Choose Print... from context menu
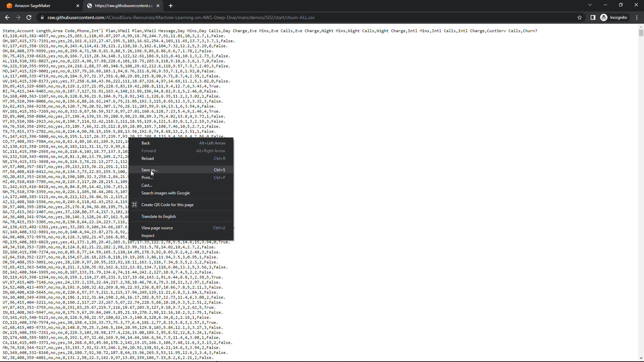Image resolution: width=644 pixels, height=362 pixels. pyautogui.click(x=147, y=178)
